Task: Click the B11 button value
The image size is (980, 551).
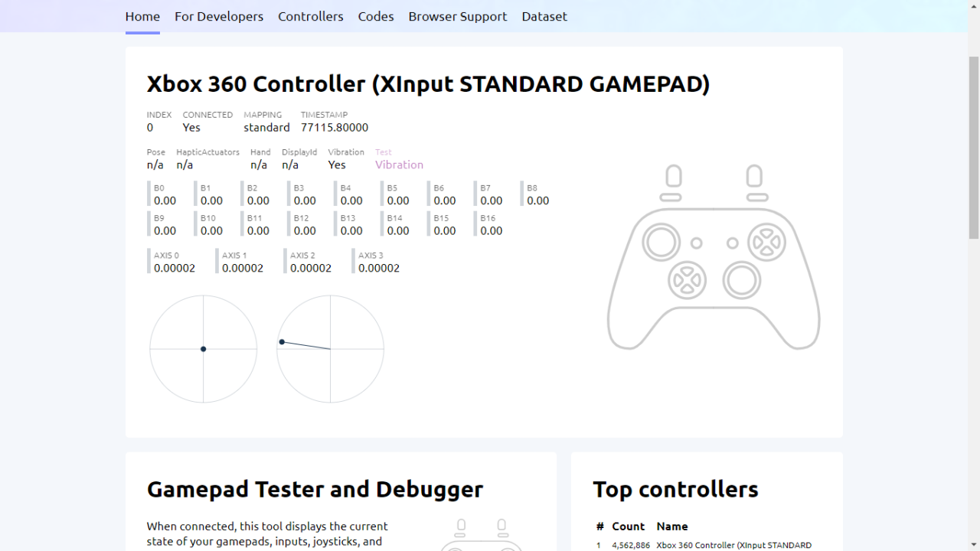Action: 258,230
